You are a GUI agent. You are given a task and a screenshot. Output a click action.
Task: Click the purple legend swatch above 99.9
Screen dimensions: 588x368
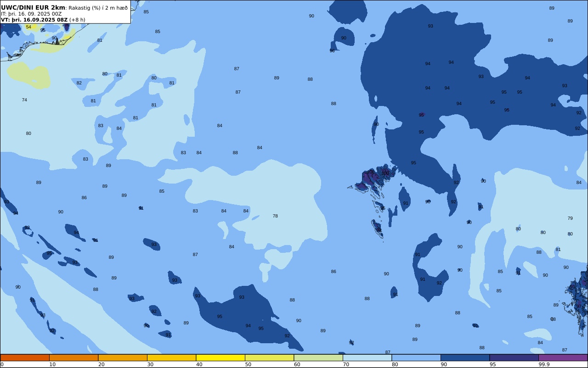point(563,357)
